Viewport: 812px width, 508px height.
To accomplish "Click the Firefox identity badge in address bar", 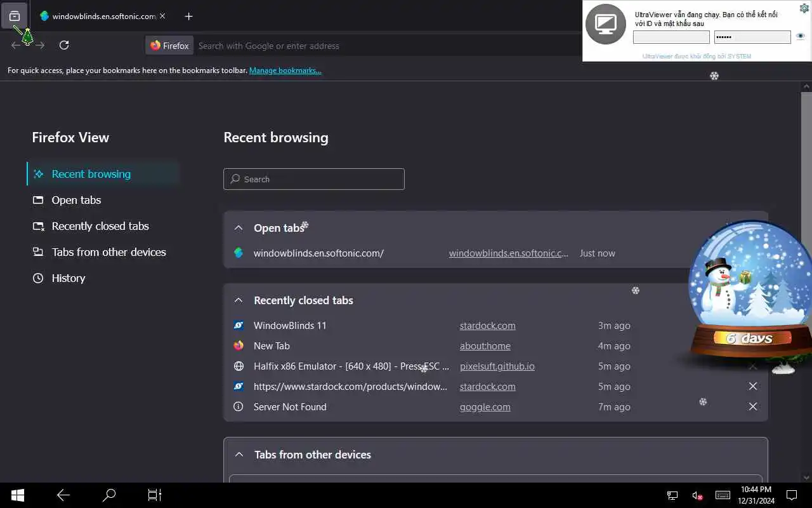I will tap(169, 46).
